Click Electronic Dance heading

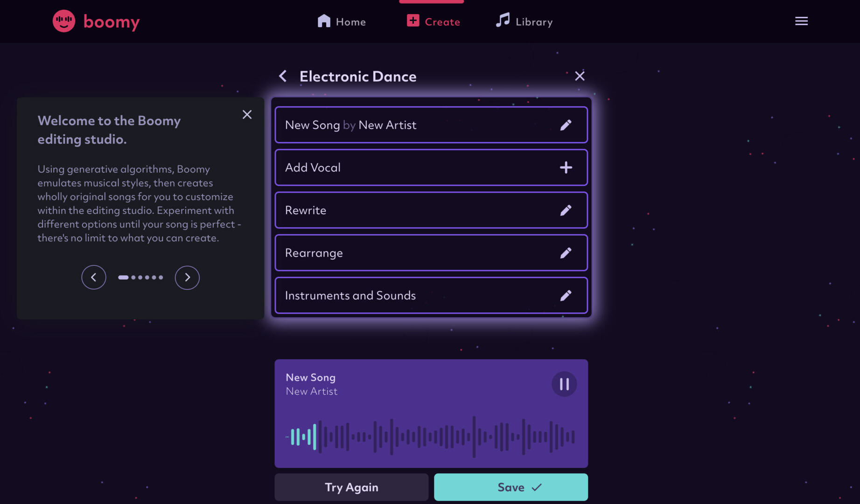tap(358, 76)
